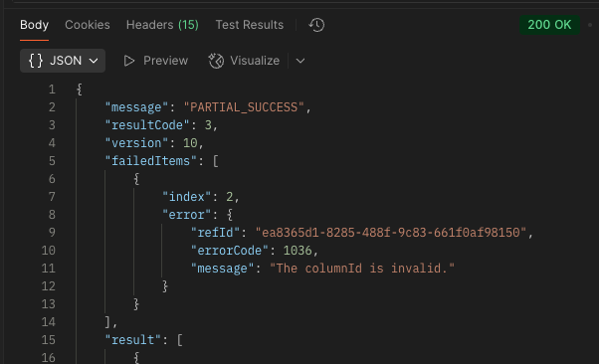Click line number 5 in the gutter
The width and height of the screenshot is (599, 364).
pos(52,161)
